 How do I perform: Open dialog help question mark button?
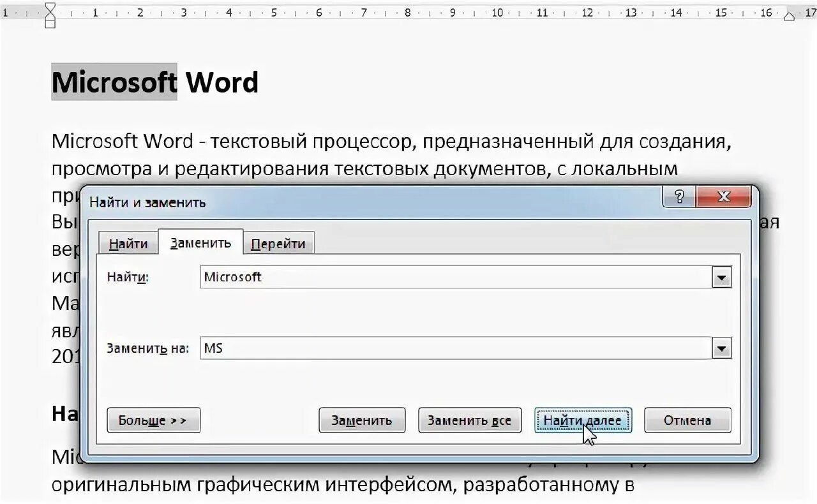tap(678, 196)
